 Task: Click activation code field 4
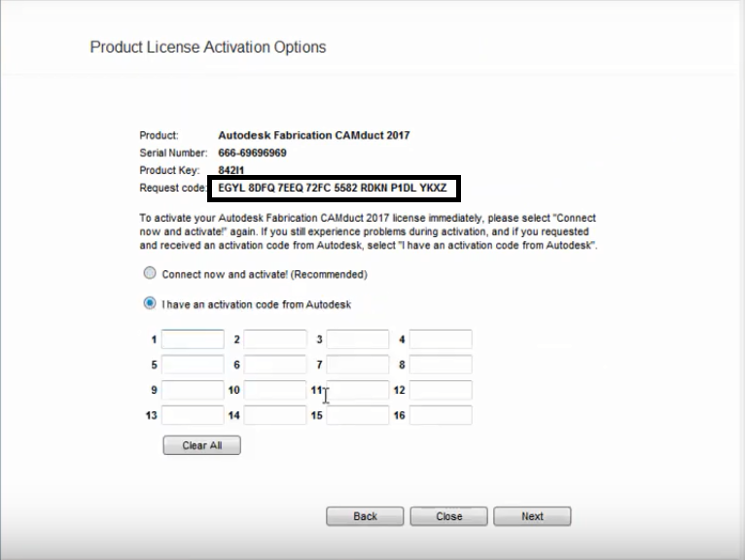tap(441, 339)
